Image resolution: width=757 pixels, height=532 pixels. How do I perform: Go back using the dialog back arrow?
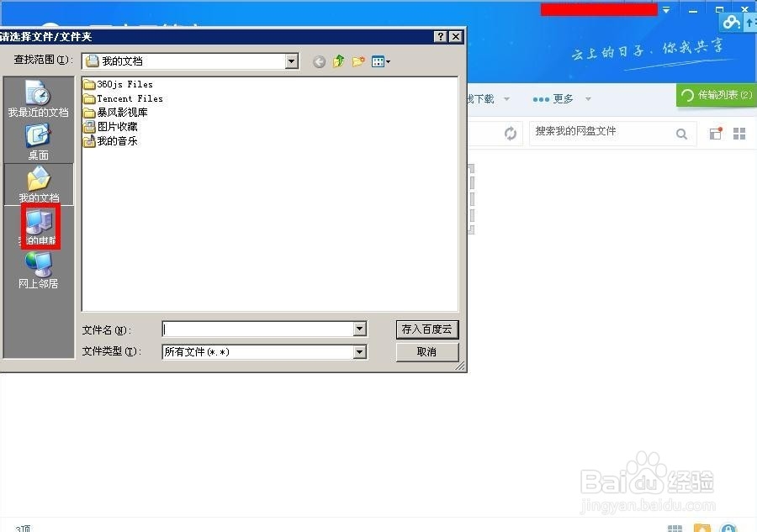click(x=319, y=61)
